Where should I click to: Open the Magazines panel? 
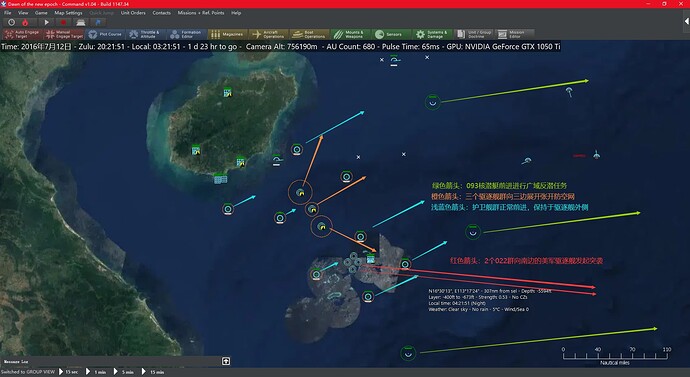[228, 34]
